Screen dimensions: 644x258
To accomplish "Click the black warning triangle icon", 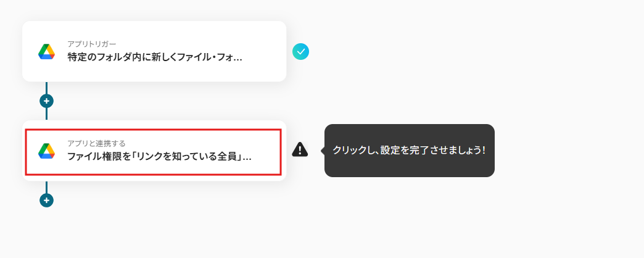I will coord(300,149).
